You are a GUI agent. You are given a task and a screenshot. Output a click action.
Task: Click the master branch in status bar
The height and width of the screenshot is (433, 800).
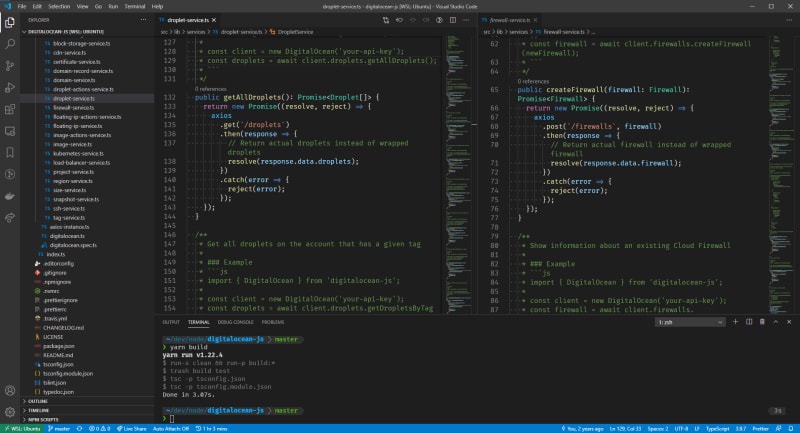pos(59,429)
